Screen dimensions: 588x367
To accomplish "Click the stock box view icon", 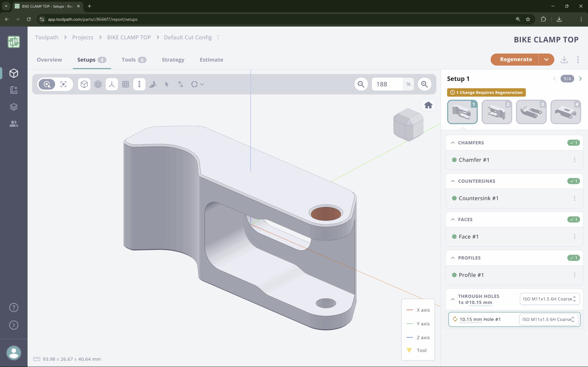I will click(x=98, y=84).
